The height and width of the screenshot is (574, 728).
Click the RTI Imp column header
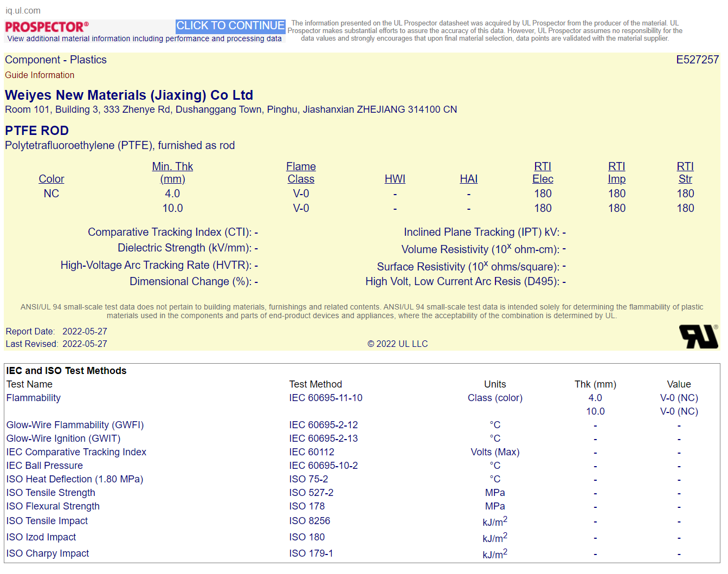[x=616, y=172]
